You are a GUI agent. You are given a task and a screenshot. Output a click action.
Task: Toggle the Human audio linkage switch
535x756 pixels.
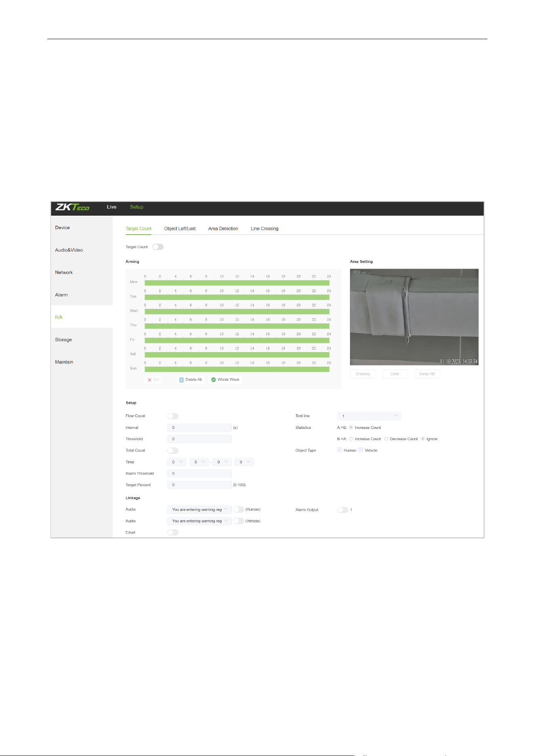coord(239,510)
